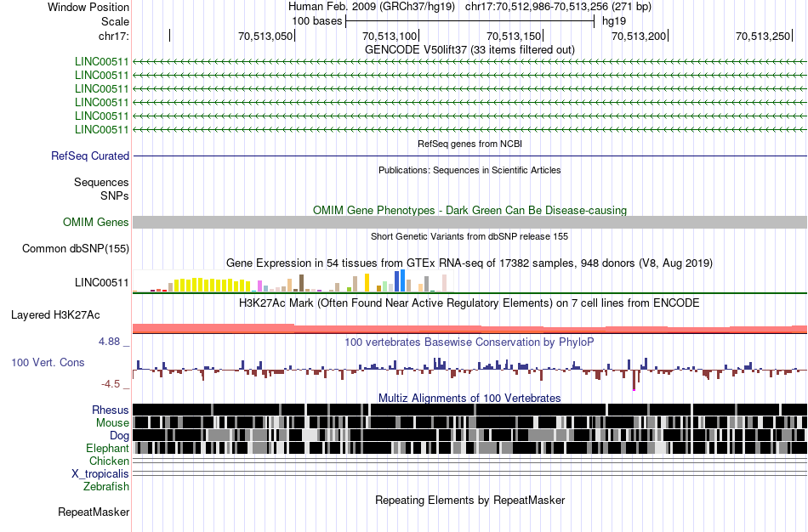This screenshot has height=532, width=808.
Task: Click the hg19 label beside scale bar
Action: tap(614, 21)
